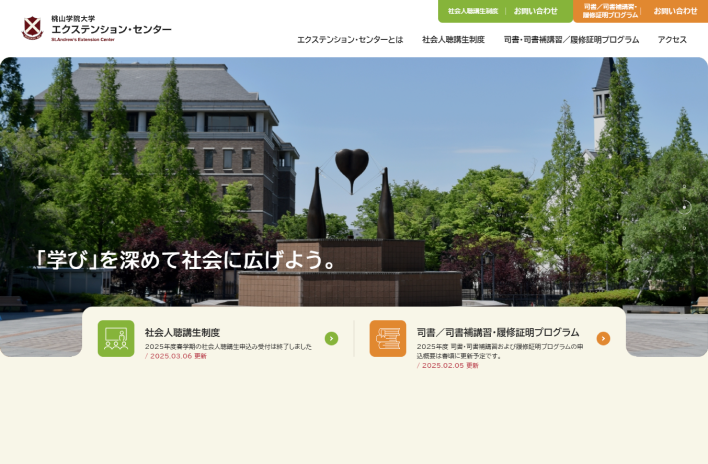Click the green classroom icon for 社会人聴講生制度
This screenshot has width=708, height=464.
pos(116,338)
